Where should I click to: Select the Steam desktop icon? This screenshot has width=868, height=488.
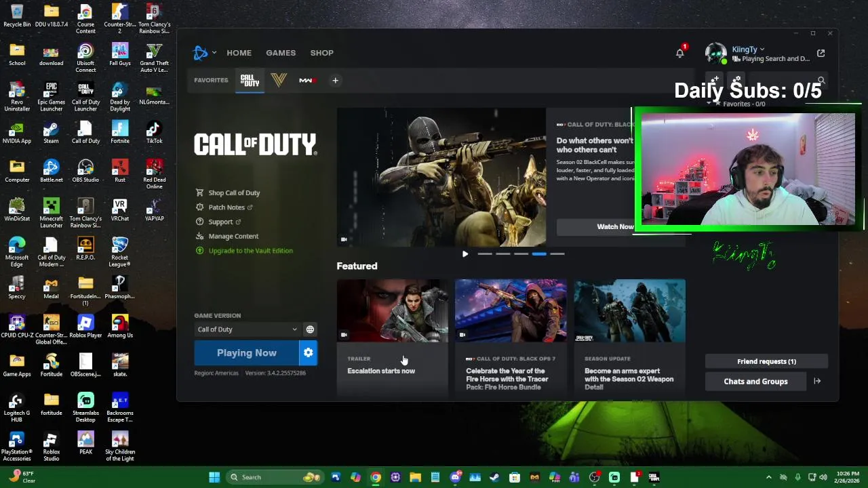pos(51,132)
